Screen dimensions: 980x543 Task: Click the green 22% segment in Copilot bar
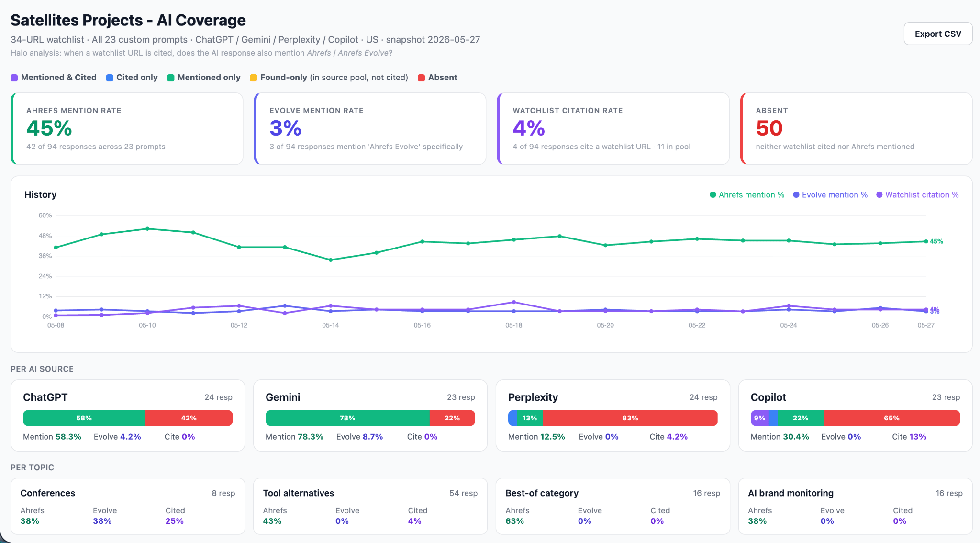pyautogui.click(x=801, y=418)
